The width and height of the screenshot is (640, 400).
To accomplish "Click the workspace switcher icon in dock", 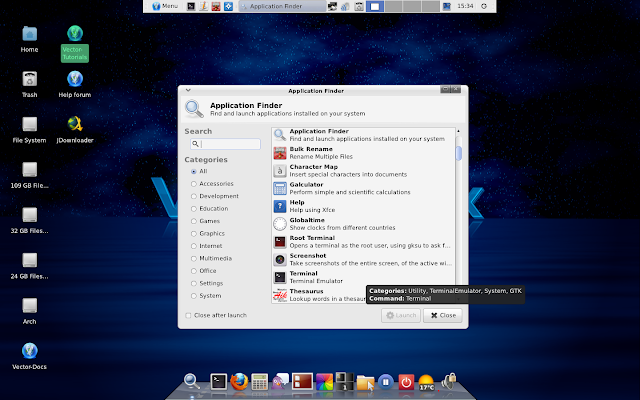I will coord(344,381).
